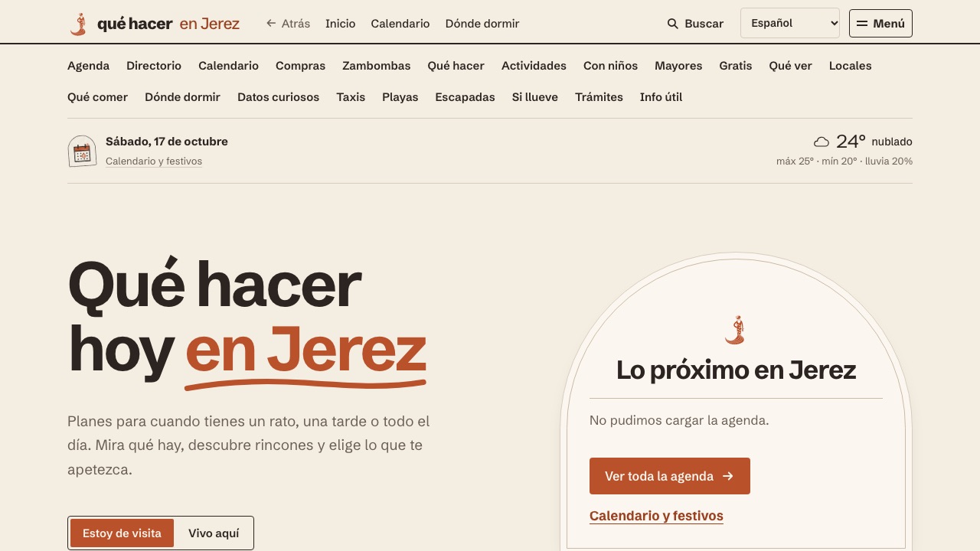Open the Trámites category
The image size is (980, 551).
[599, 97]
